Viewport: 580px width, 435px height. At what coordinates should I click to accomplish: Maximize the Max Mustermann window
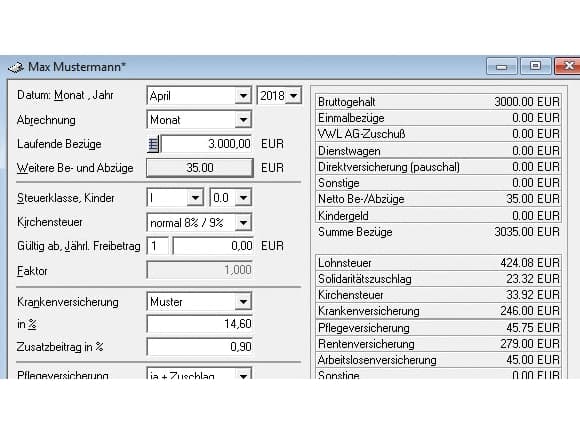[535, 66]
